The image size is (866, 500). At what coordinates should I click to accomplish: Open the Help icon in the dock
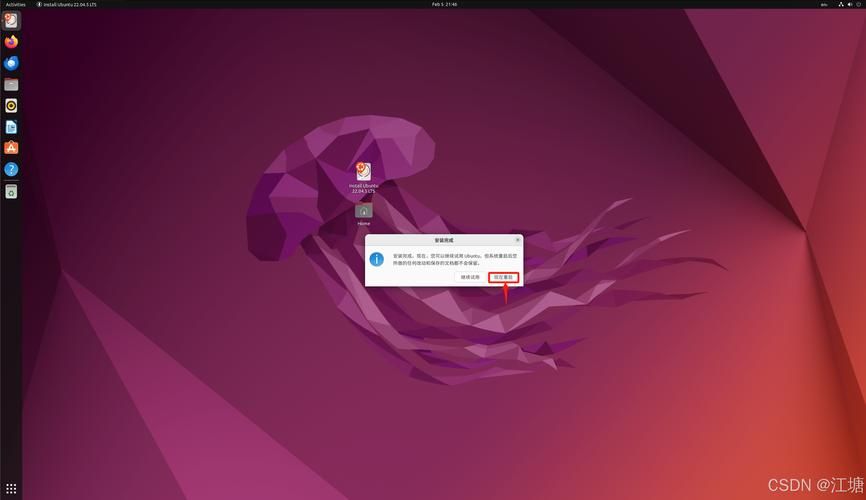[x=11, y=169]
